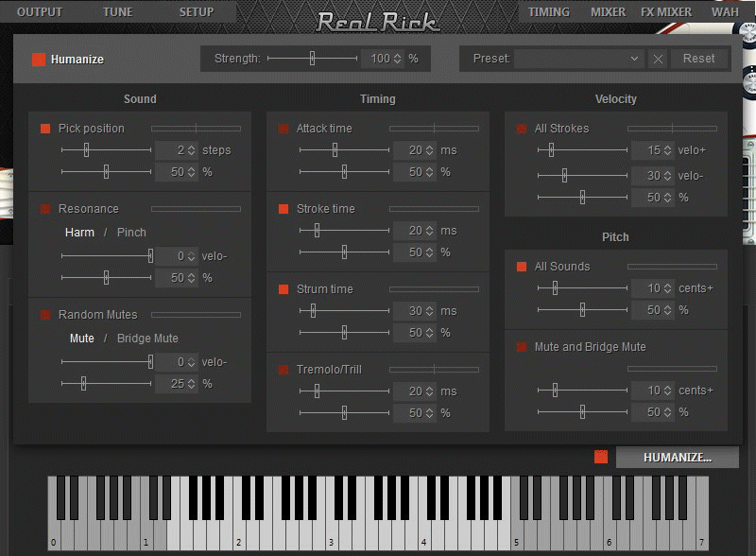Enable Tremolo/Trill timing humanization
The width and height of the screenshot is (756, 556).
point(283,370)
